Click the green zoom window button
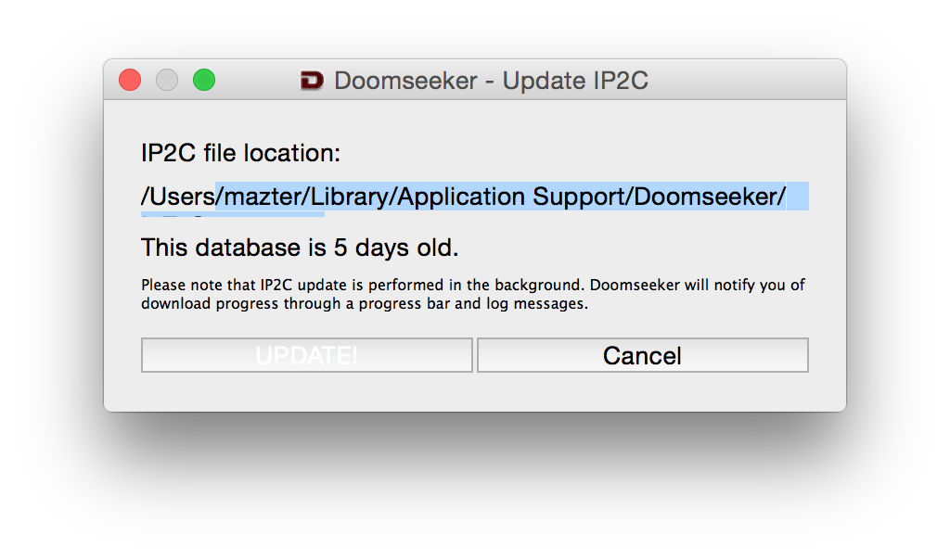950x560 pixels. [x=204, y=81]
